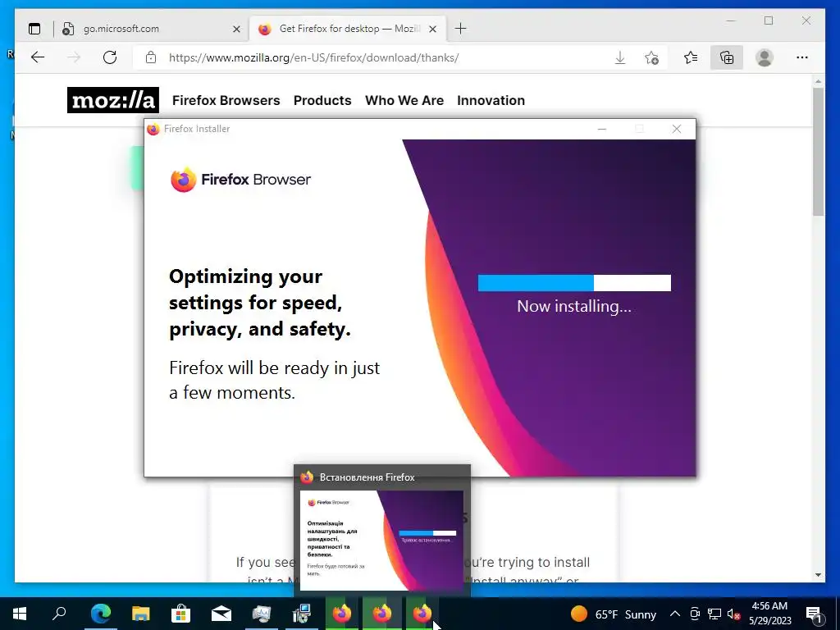The image size is (840, 630).
Task: Minimize the Edge browser window
Action: [x=731, y=21]
